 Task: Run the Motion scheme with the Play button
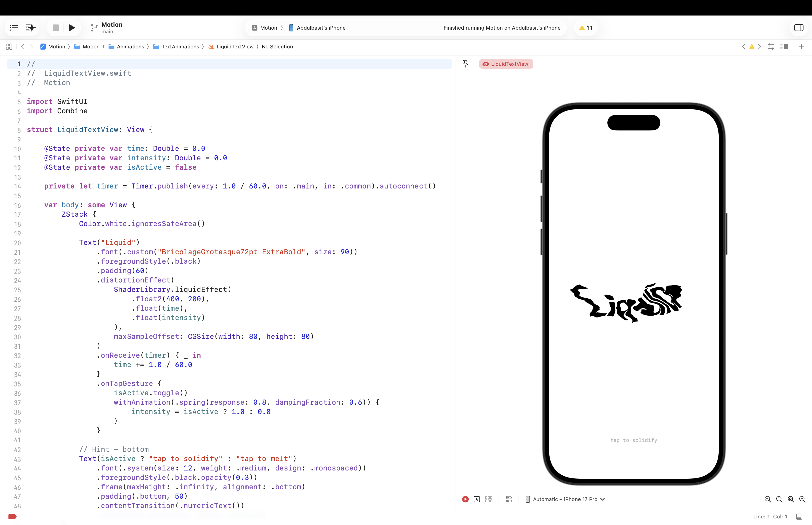pyautogui.click(x=72, y=28)
